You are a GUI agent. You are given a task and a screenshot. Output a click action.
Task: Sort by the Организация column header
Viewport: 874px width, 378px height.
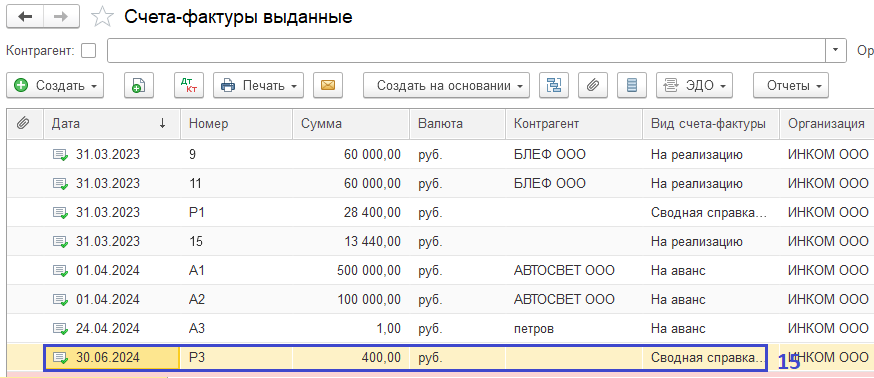[827, 124]
